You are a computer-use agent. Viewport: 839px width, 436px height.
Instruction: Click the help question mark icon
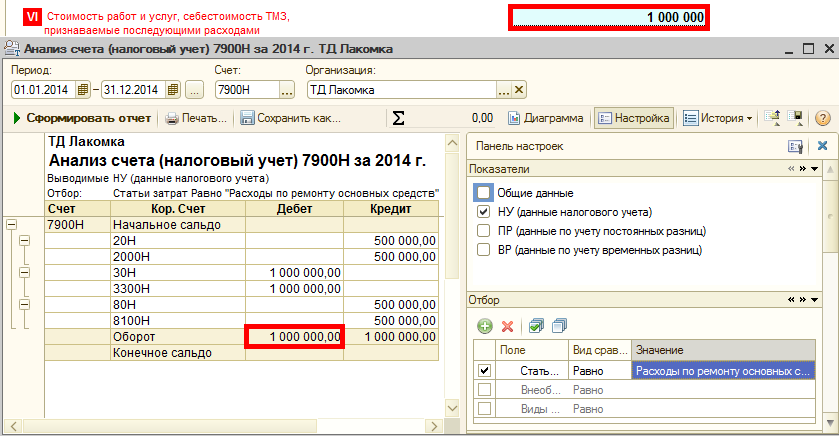(x=823, y=118)
